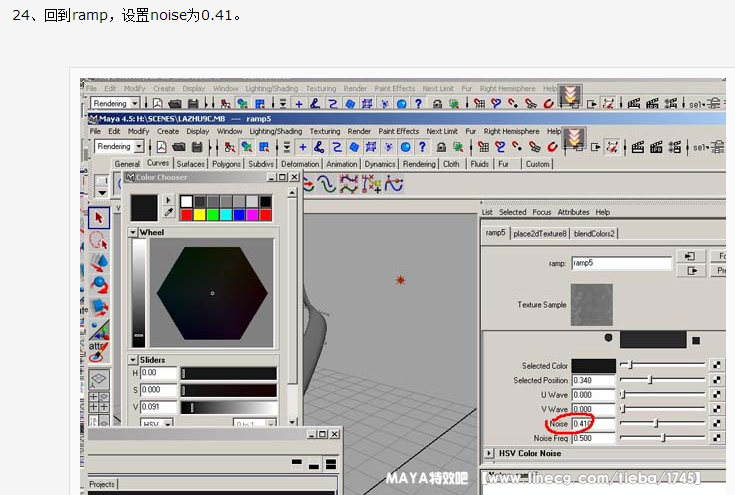Click the Noise map connection button
Image resolution: width=735 pixels, height=495 pixels.
(x=716, y=423)
